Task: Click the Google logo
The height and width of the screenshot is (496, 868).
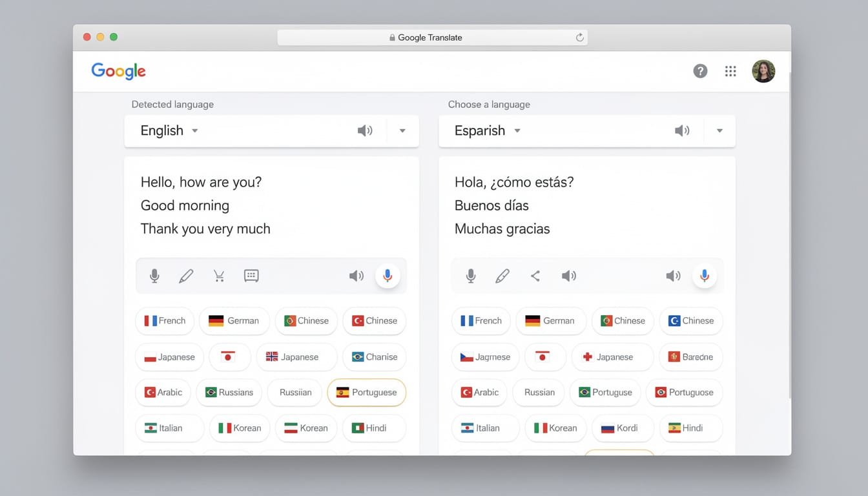Action: (x=118, y=71)
